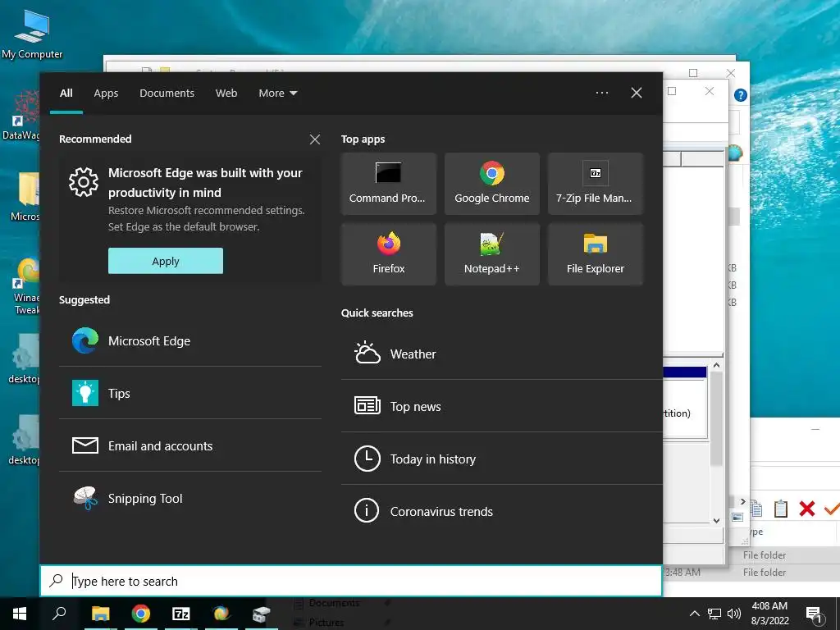Run Coronavirus trends quick search
The width and height of the screenshot is (840, 630).
(501, 511)
